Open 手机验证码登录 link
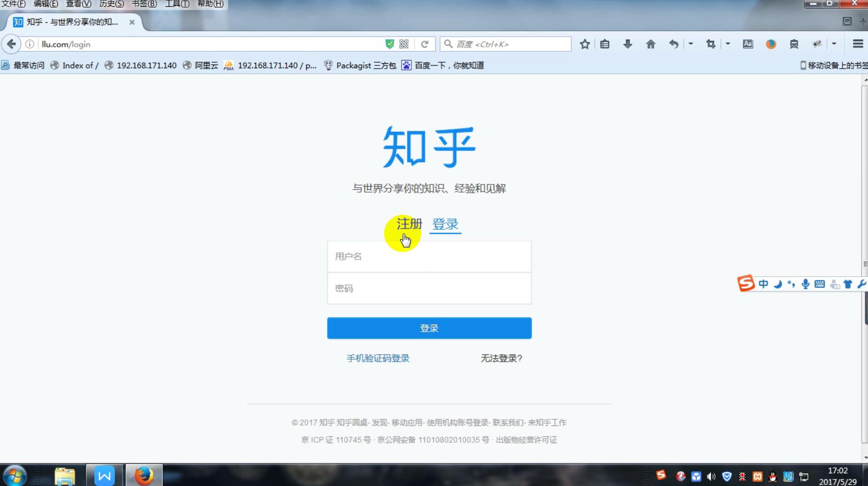This screenshot has height=486, width=868. pyautogui.click(x=378, y=359)
